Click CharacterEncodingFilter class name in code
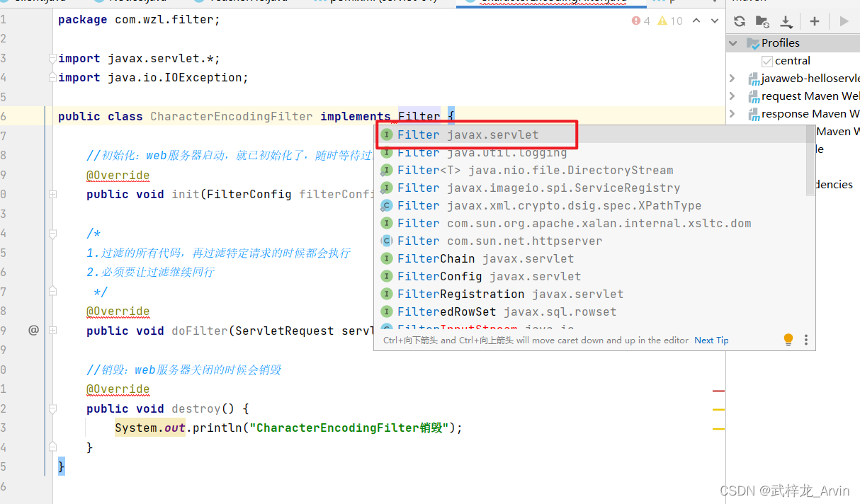Image resolution: width=860 pixels, height=504 pixels. click(x=231, y=116)
